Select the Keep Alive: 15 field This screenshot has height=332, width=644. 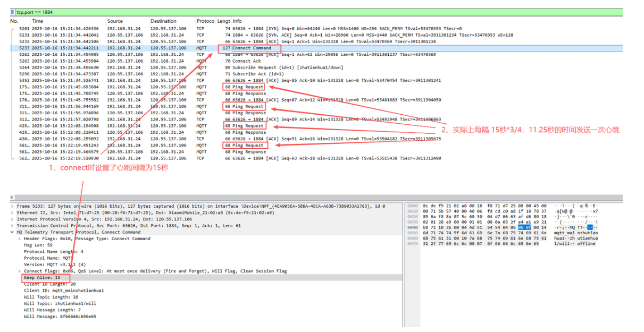click(x=42, y=277)
